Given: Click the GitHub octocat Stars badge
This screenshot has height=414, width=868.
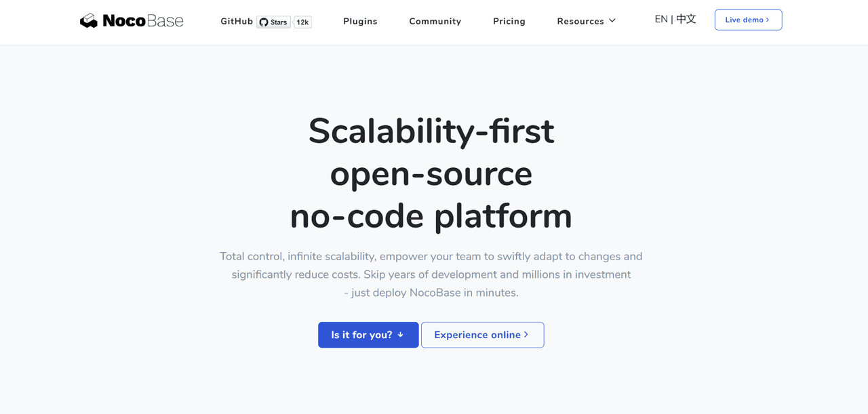Looking at the screenshot, I should point(273,22).
